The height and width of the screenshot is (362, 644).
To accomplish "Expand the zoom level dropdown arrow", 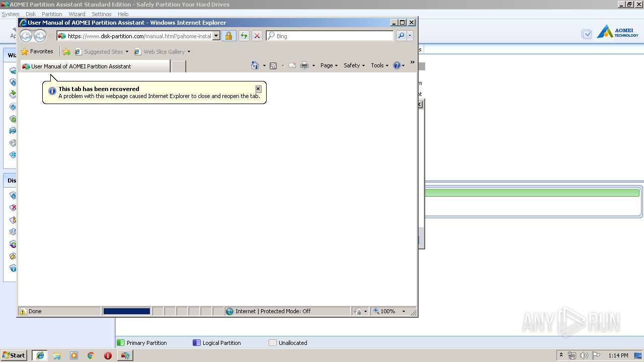I will pos(404,311).
